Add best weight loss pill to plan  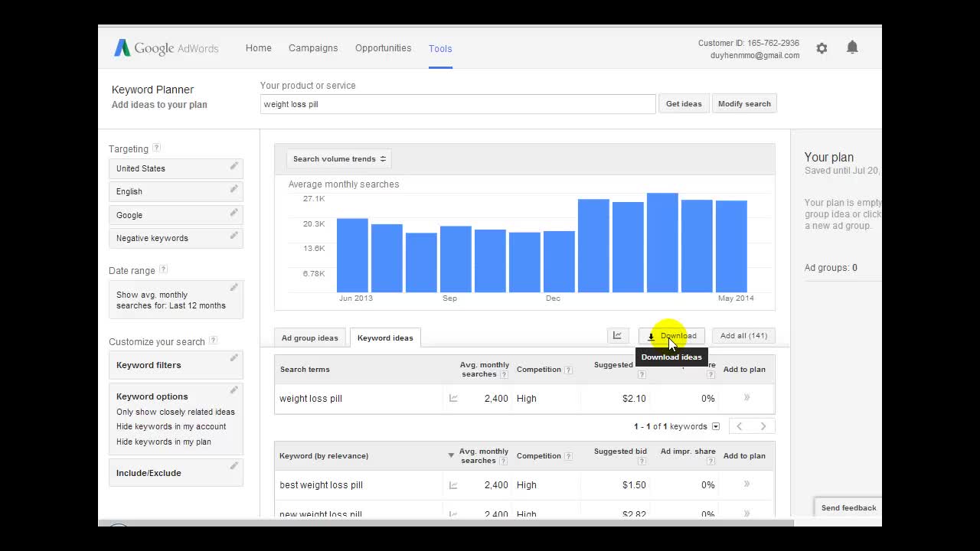746,484
